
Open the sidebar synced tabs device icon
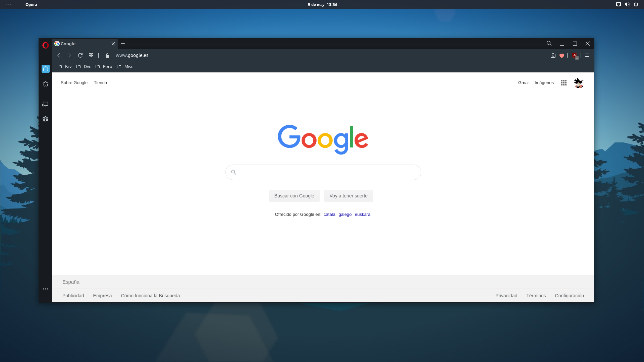[x=45, y=104]
